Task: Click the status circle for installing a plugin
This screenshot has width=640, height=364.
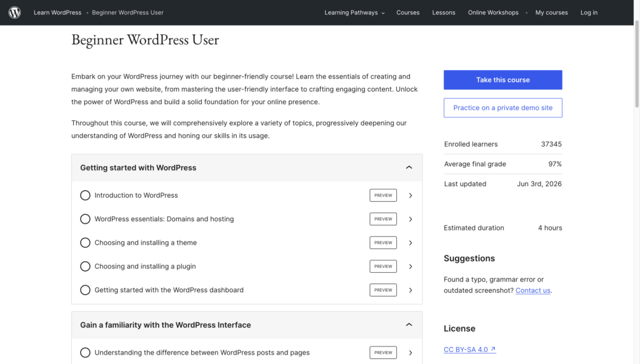Action: click(x=85, y=267)
